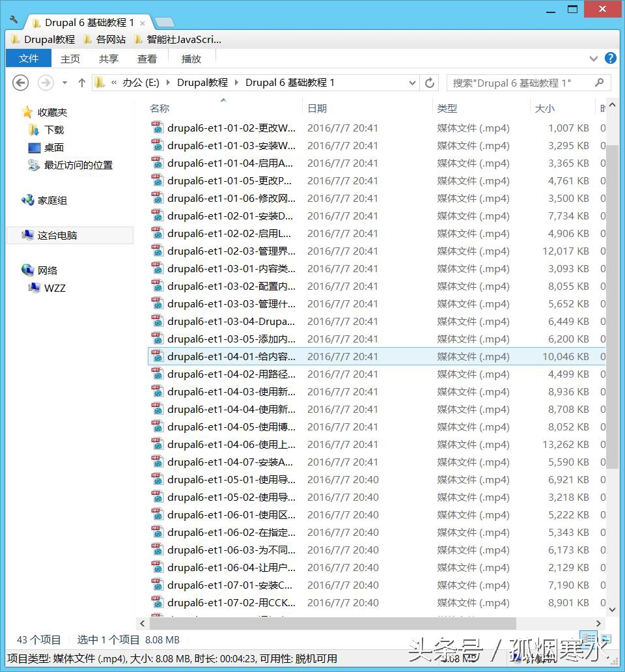
Task: Select 这台电脑 in the navigation pane
Action: pyautogui.click(x=70, y=235)
